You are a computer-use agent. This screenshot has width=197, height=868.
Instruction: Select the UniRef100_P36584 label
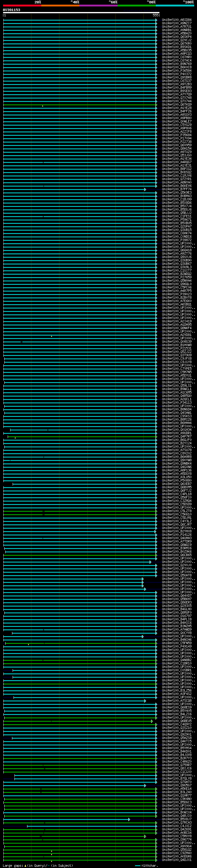click(176, 71)
